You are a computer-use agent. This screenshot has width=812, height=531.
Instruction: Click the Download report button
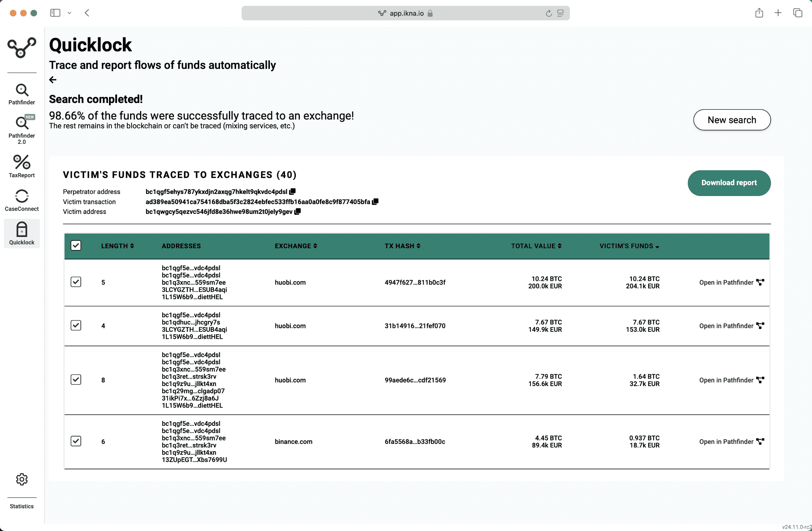[729, 183]
